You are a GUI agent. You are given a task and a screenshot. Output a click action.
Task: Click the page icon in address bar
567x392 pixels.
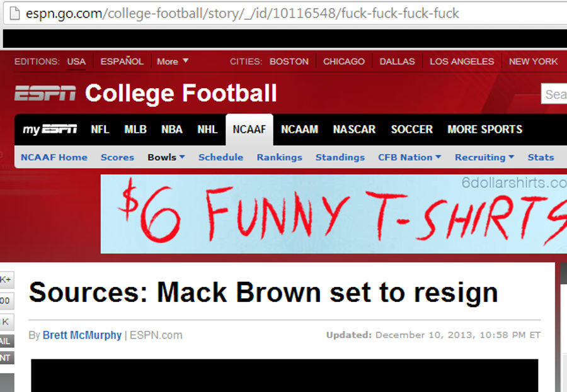(14, 13)
